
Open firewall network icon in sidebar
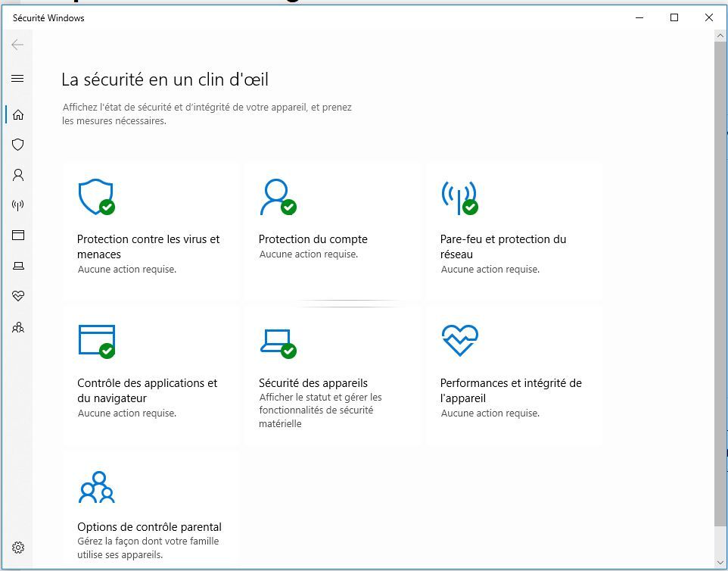(x=17, y=205)
